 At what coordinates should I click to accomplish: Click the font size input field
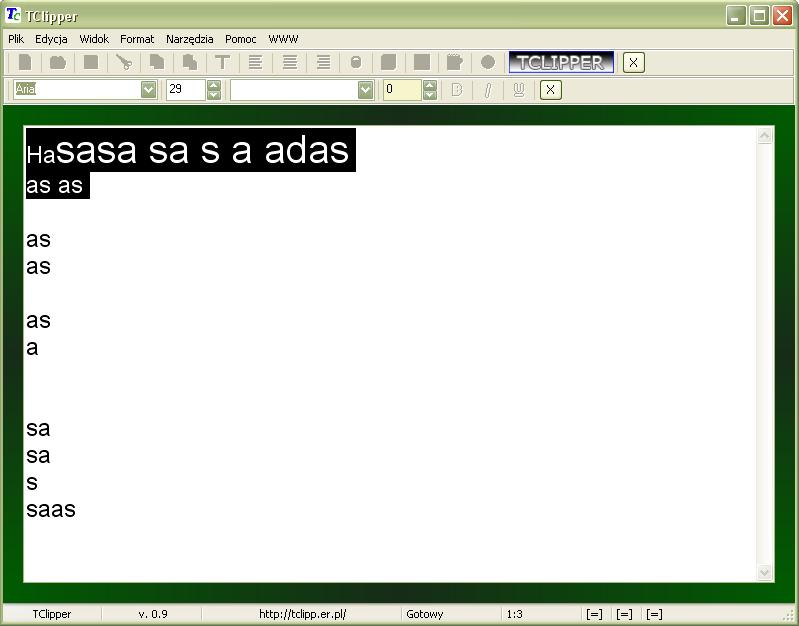(x=185, y=90)
